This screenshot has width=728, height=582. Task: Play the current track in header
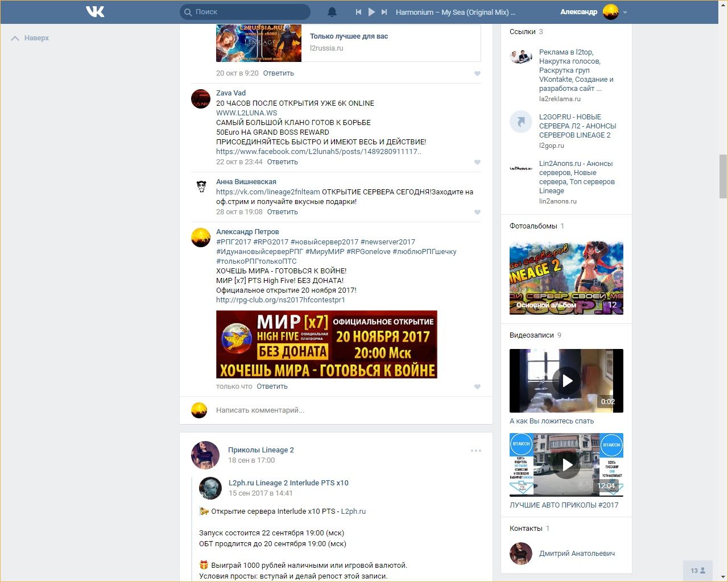coord(371,12)
